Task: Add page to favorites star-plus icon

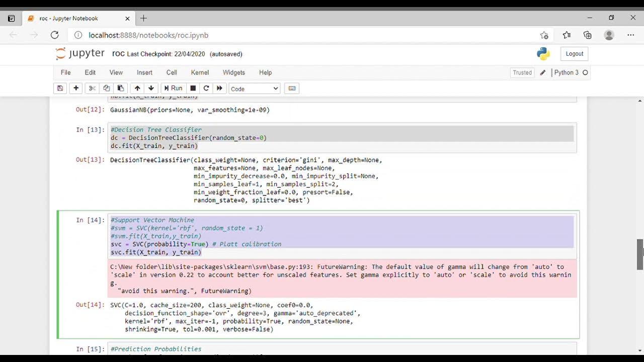Action: [544, 35]
